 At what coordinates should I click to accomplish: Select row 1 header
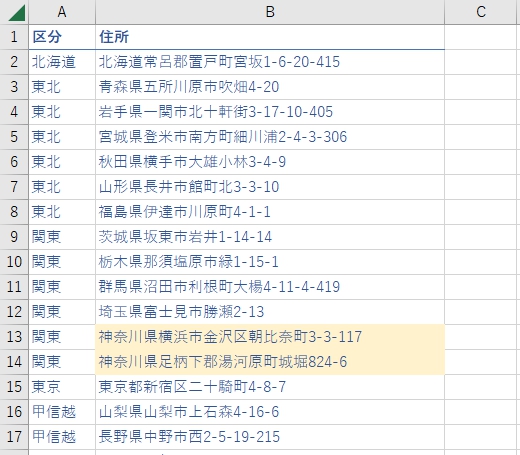(14, 37)
